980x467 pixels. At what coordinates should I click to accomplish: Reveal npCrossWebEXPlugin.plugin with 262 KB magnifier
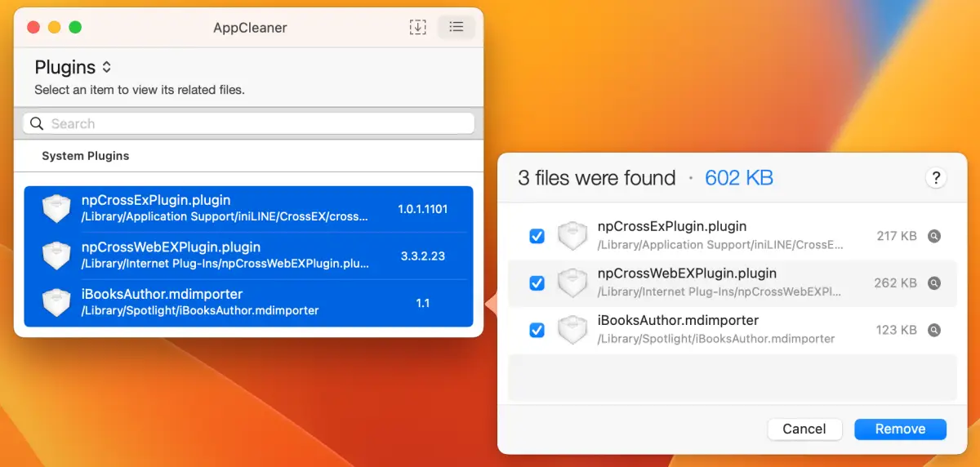pyautogui.click(x=934, y=283)
